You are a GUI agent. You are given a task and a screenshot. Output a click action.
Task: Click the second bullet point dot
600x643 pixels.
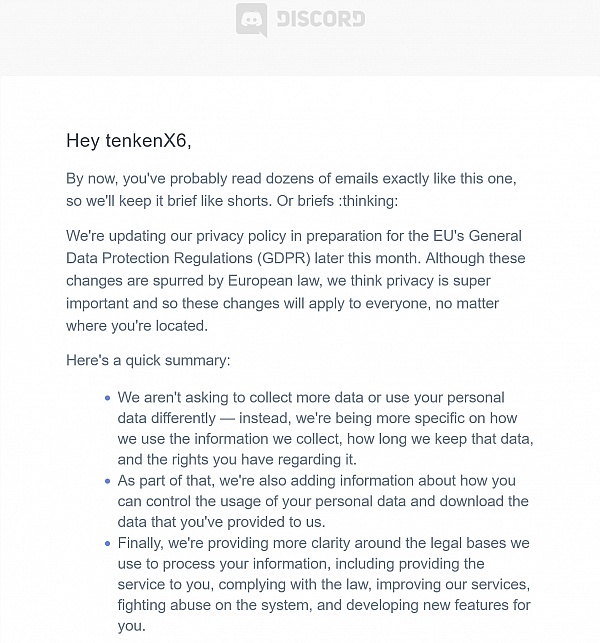108,480
